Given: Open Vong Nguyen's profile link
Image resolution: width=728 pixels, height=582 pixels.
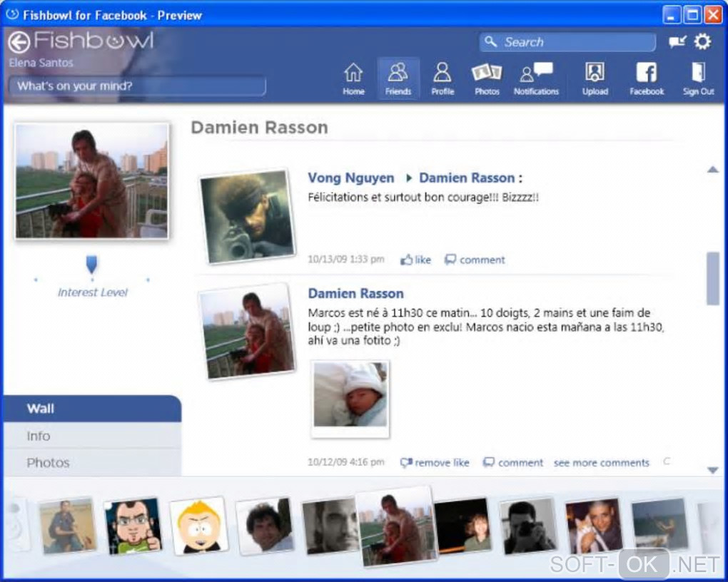Looking at the screenshot, I should click(350, 178).
